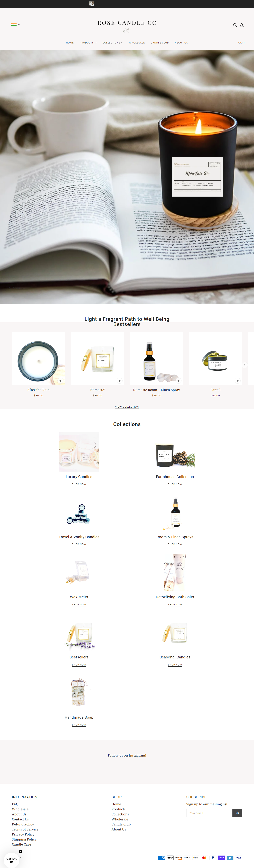Open Candle Club navigation item

pyautogui.click(x=160, y=43)
